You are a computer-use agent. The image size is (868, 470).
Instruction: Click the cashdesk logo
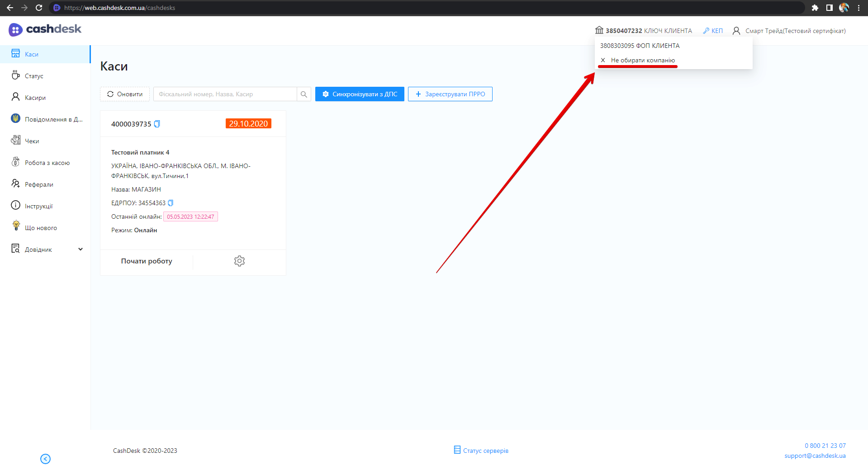(x=45, y=29)
